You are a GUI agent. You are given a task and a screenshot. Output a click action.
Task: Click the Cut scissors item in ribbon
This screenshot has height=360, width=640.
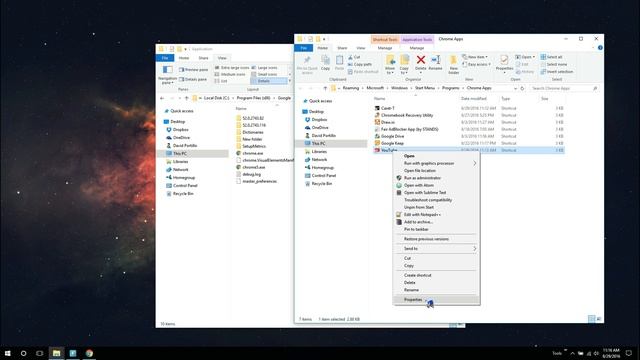point(354,57)
